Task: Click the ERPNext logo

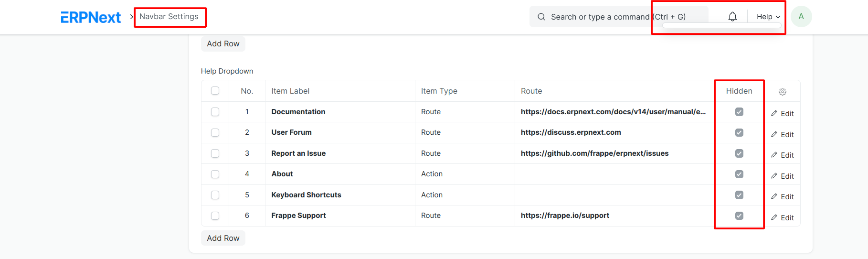Action: click(91, 17)
